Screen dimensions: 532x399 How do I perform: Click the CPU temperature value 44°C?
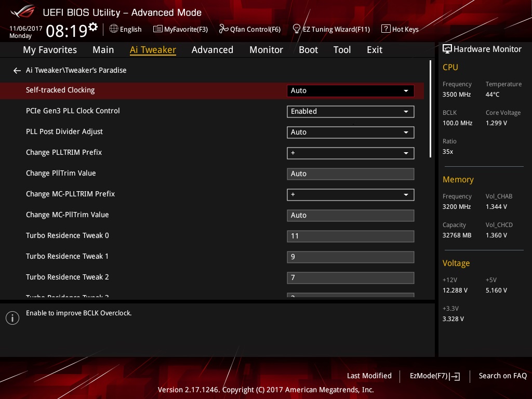(x=493, y=95)
